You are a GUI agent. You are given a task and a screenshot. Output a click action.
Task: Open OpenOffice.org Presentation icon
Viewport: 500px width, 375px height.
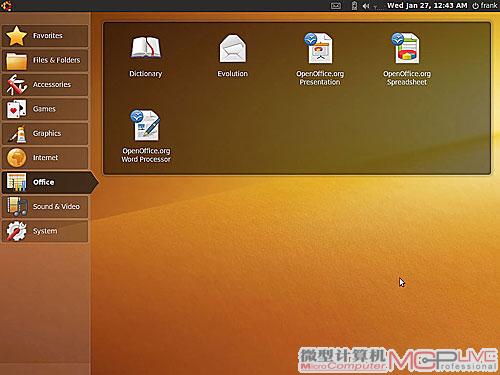click(x=319, y=48)
